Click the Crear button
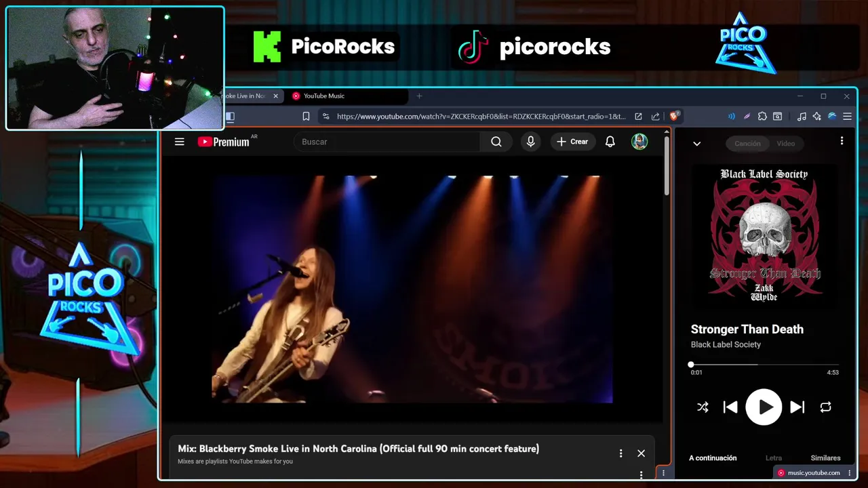 pyautogui.click(x=573, y=142)
